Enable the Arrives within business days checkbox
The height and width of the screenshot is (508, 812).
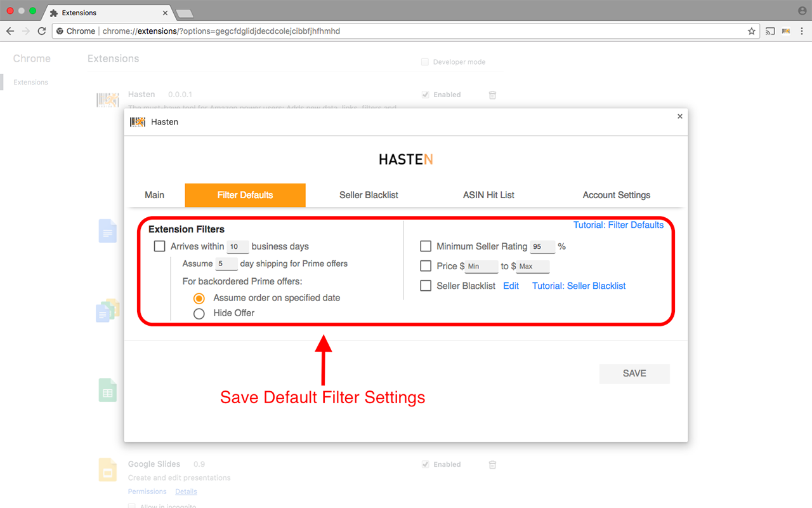160,246
